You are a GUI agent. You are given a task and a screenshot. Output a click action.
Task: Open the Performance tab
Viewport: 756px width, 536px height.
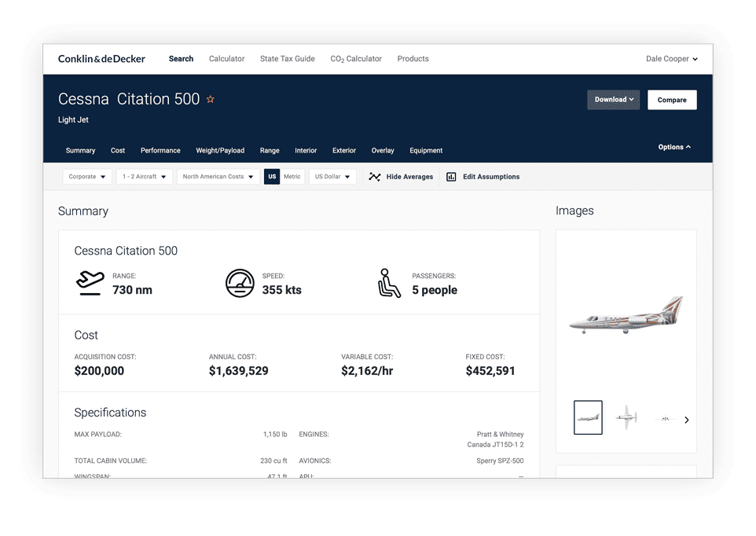pyautogui.click(x=160, y=150)
